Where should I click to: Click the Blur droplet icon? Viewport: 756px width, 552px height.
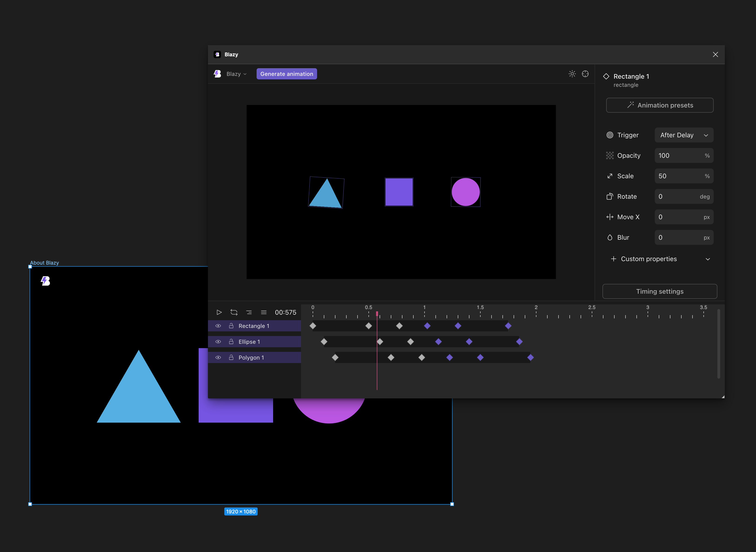click(x=610, y=238)
